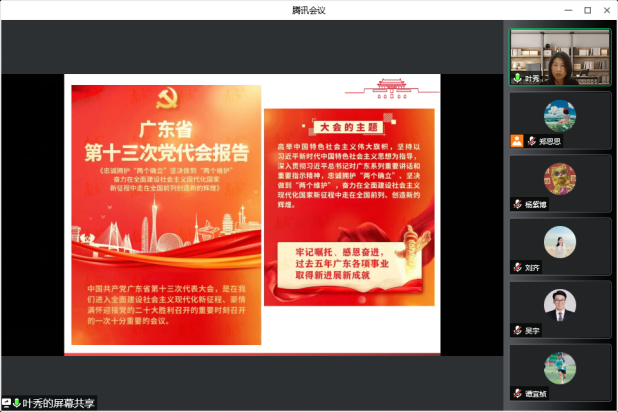The width and height of the screenshot is (618, 412).
Task: Click the 叶秀的屏幕共享 label
Action: point(58,403)
